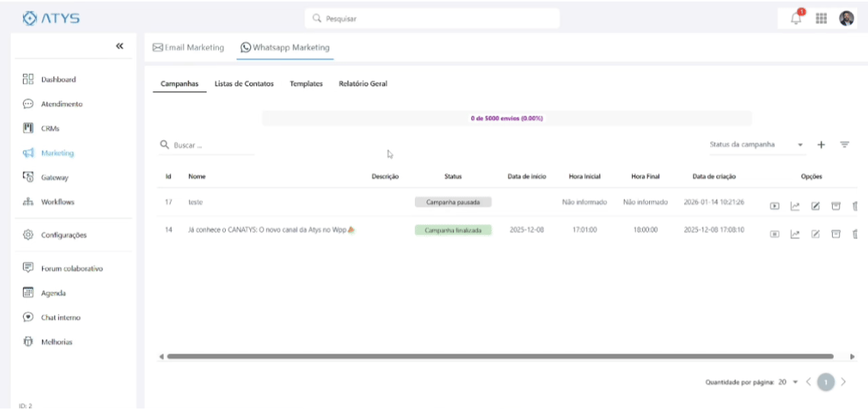The image size is (868, 410).
Task: Open the notifications bell
Action: pyautogui.click(x=796, y=19)
